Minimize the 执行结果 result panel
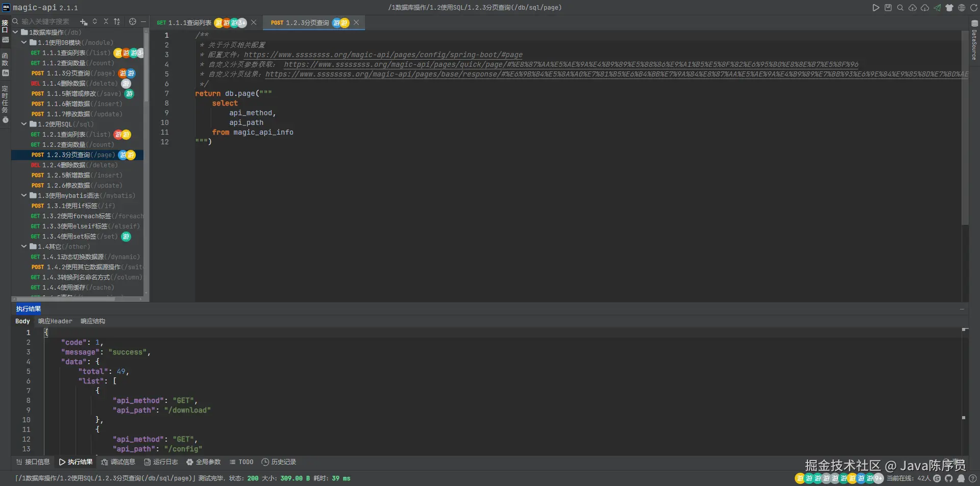980x486 pixels. [x=962, y=309]
